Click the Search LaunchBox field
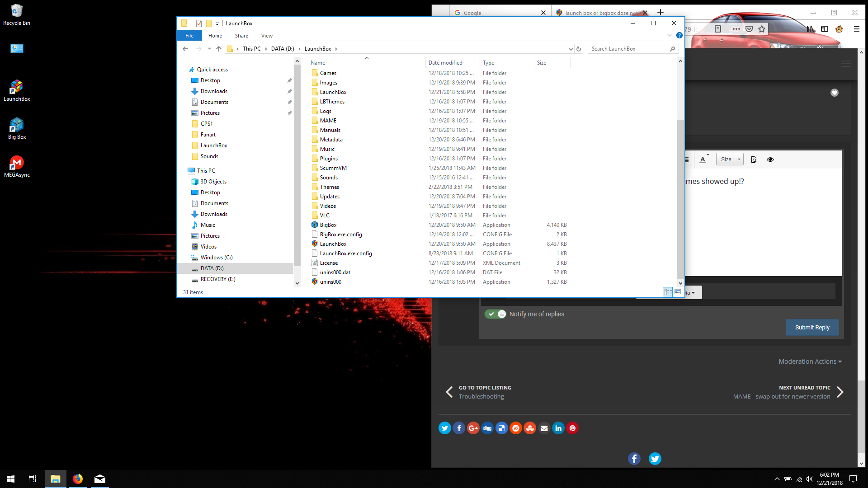 click(x=628, y=49)
